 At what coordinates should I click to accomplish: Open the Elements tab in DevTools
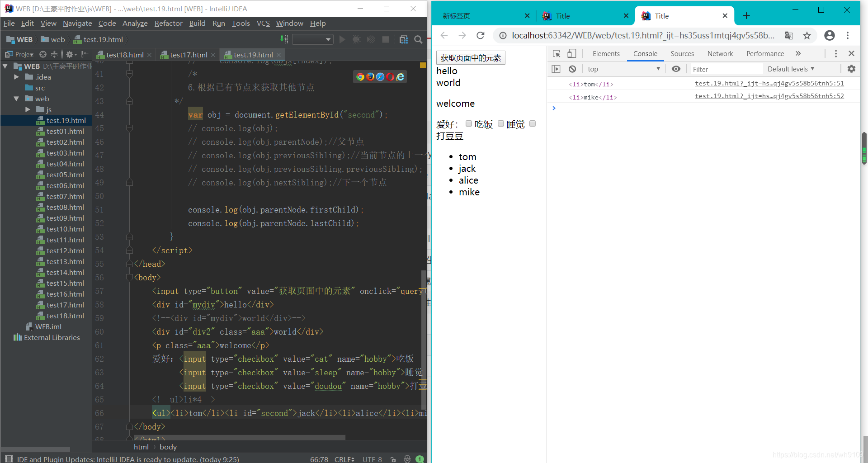pos(606,53)
